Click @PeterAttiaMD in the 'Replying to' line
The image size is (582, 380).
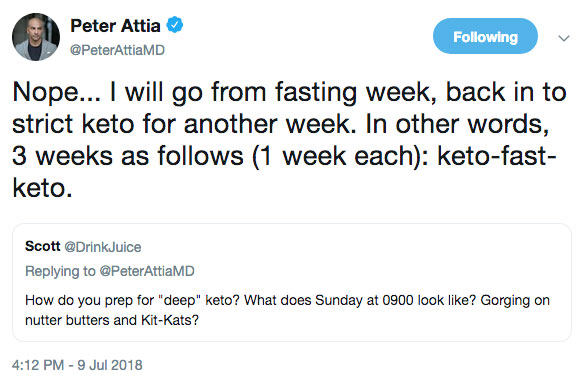pos(147,271)
